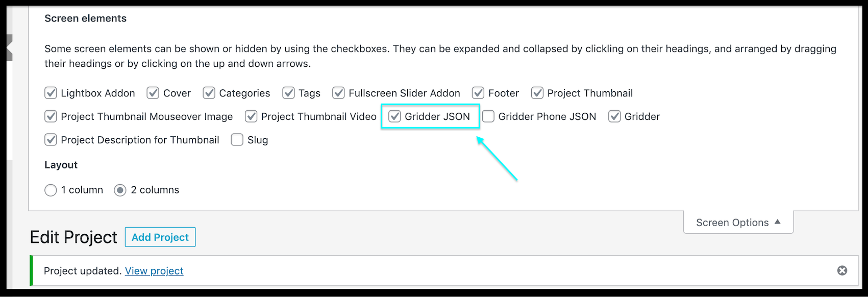
Task: Uncheck the Gridder JSON checkbox
Action: 394,116
